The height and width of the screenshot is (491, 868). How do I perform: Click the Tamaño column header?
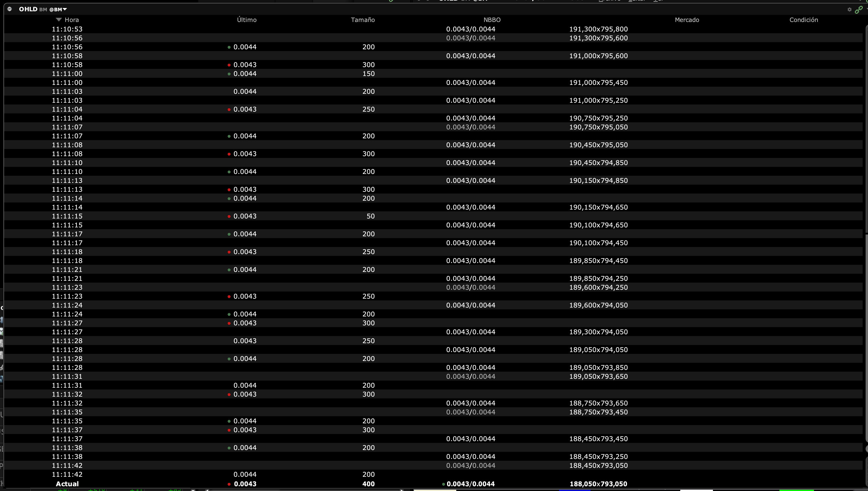pyautogui.click(x=363, y=20)
